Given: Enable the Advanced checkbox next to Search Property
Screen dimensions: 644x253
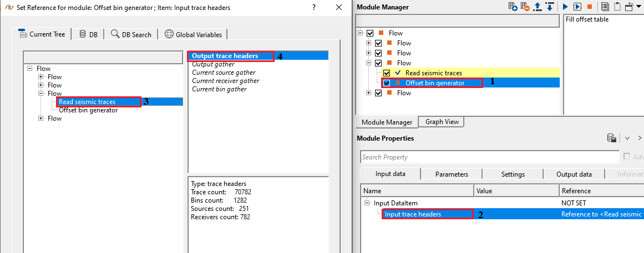Looking at the screenshot, I should (x=627, y=156).
